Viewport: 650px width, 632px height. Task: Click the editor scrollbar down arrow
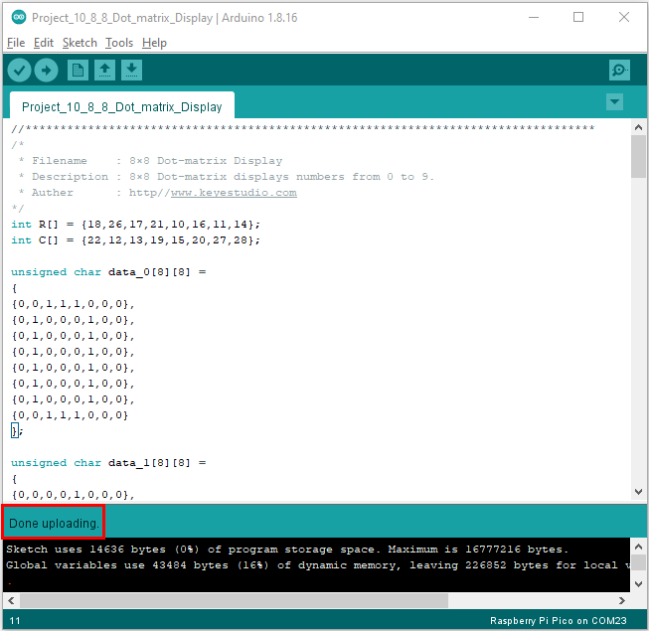click(638, 492)
